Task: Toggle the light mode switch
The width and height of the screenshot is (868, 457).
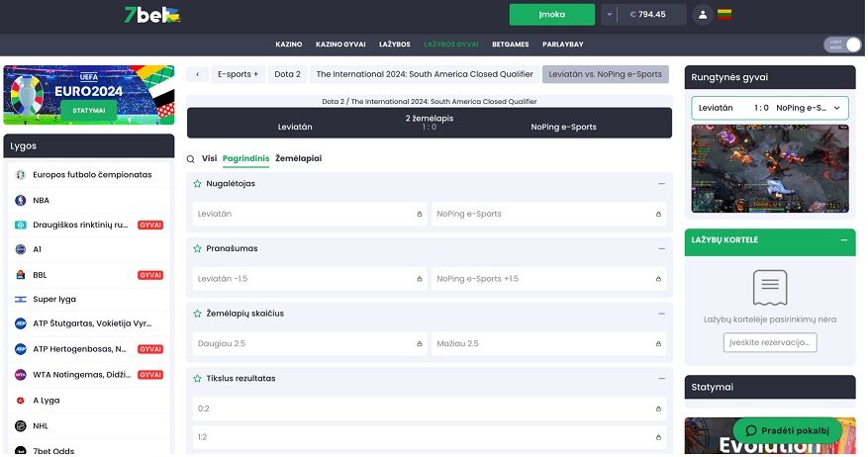Action: pos(842,45)
